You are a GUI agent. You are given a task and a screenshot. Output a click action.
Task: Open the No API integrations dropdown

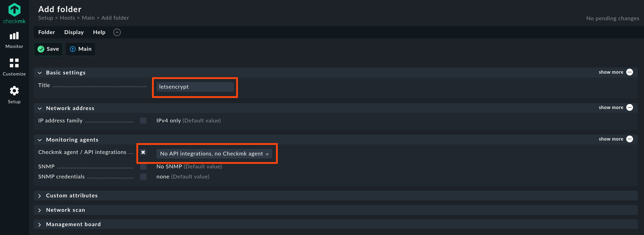coord(214,154)
